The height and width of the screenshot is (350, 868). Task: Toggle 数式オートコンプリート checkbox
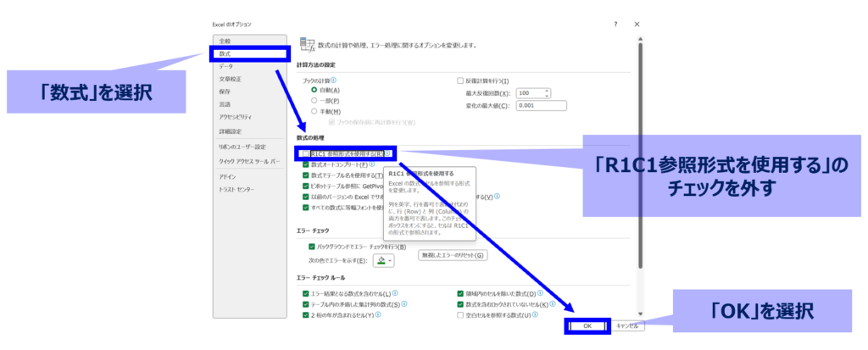pos(306,164)
